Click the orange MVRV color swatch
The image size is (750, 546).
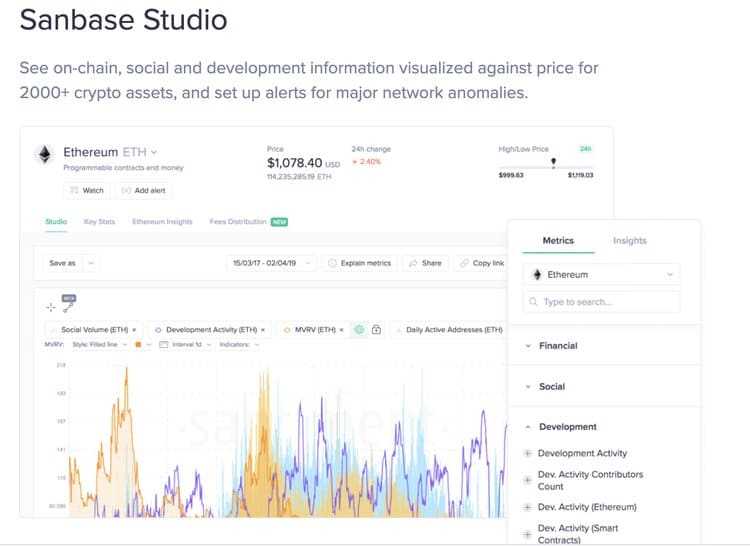point(137,345)
